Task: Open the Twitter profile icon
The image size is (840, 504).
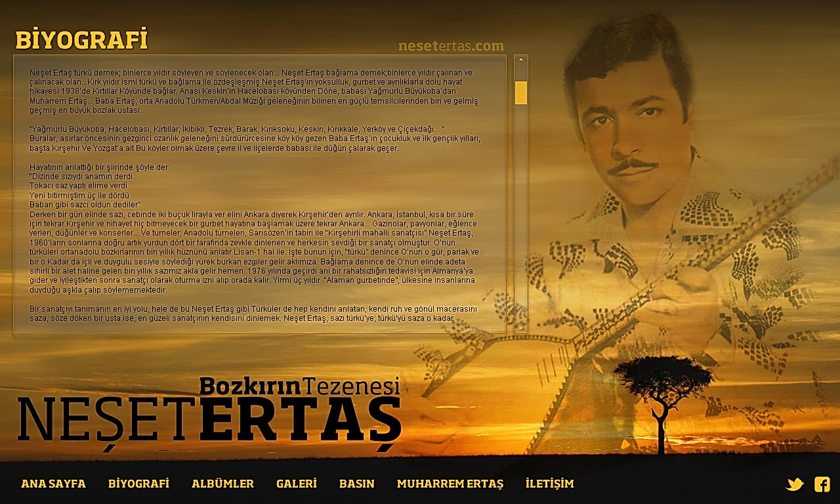Action: click(795, 484)
